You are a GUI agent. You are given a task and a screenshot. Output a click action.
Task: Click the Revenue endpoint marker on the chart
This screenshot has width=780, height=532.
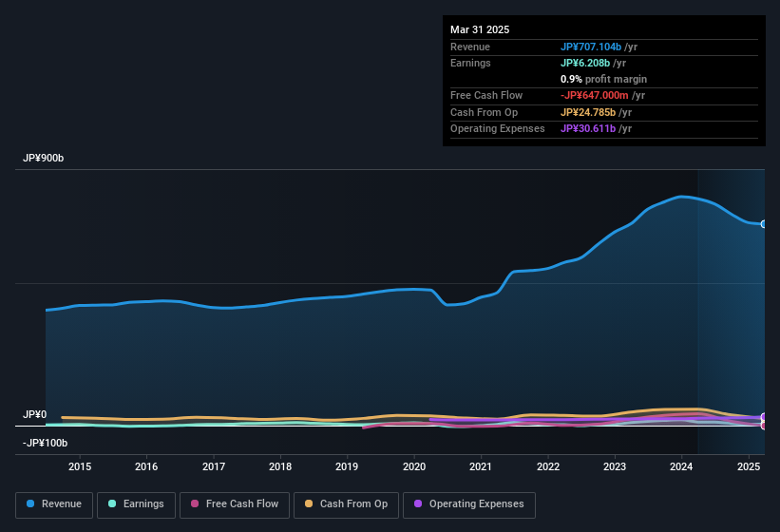(764, 224)
